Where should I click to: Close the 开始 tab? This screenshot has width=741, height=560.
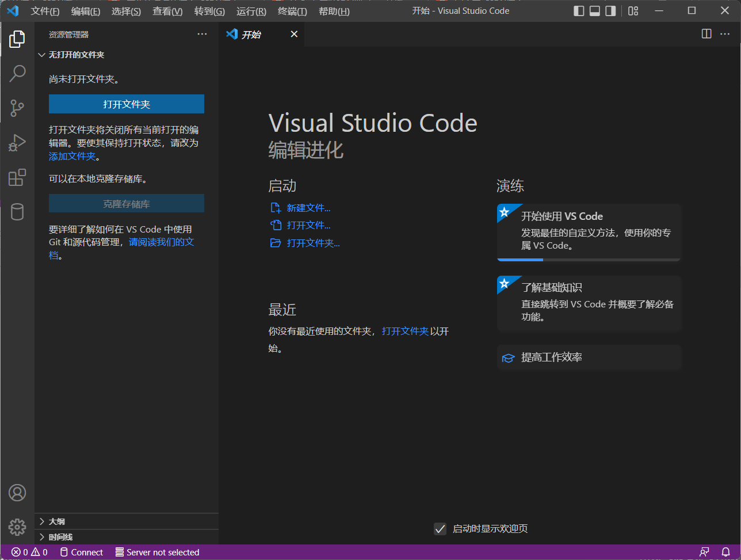point(294,35)
